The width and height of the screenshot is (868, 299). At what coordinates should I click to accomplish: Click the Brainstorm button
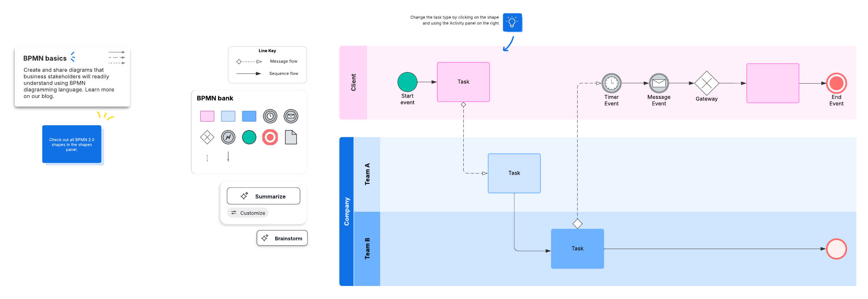pos(282,238)
